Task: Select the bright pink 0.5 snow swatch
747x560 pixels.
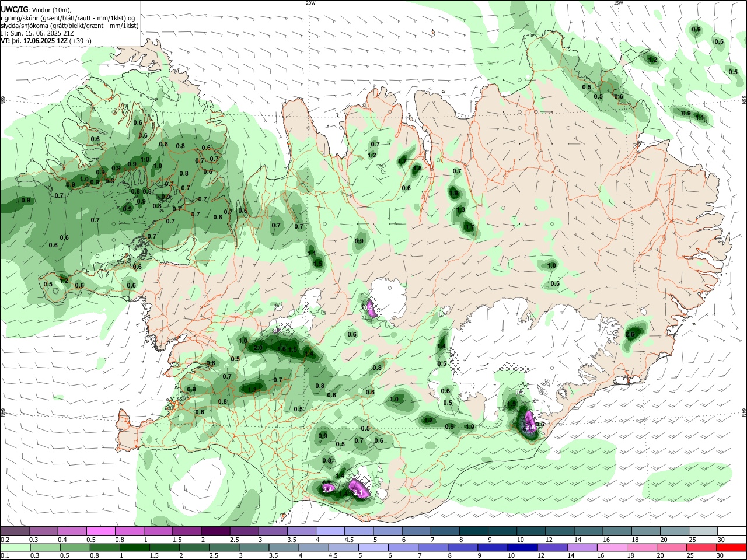Action: click(x=100, y=531)
